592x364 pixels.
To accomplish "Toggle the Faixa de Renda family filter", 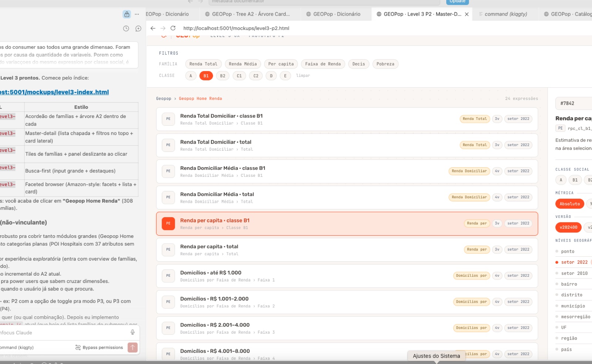I will (323, 64).
